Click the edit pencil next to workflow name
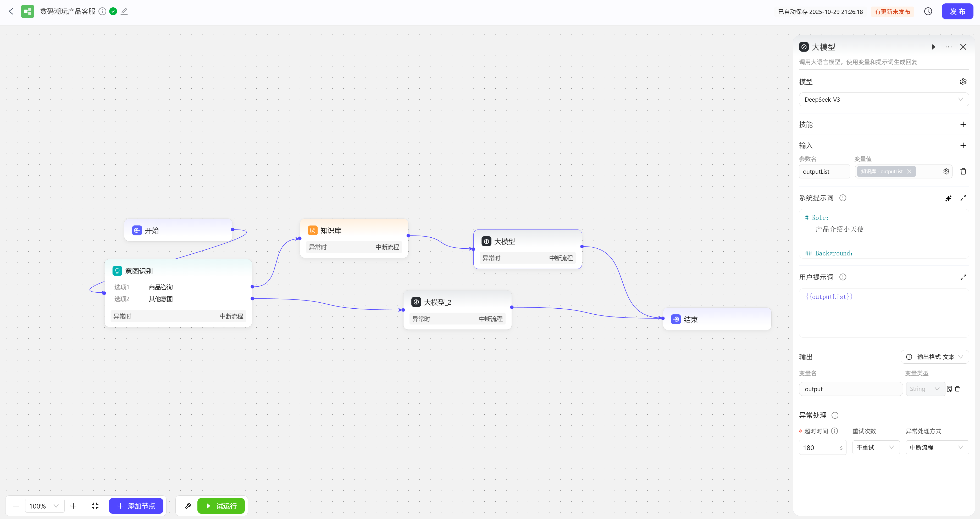The image size is (980, 519). pyautogui.click(x=124, y=12)
